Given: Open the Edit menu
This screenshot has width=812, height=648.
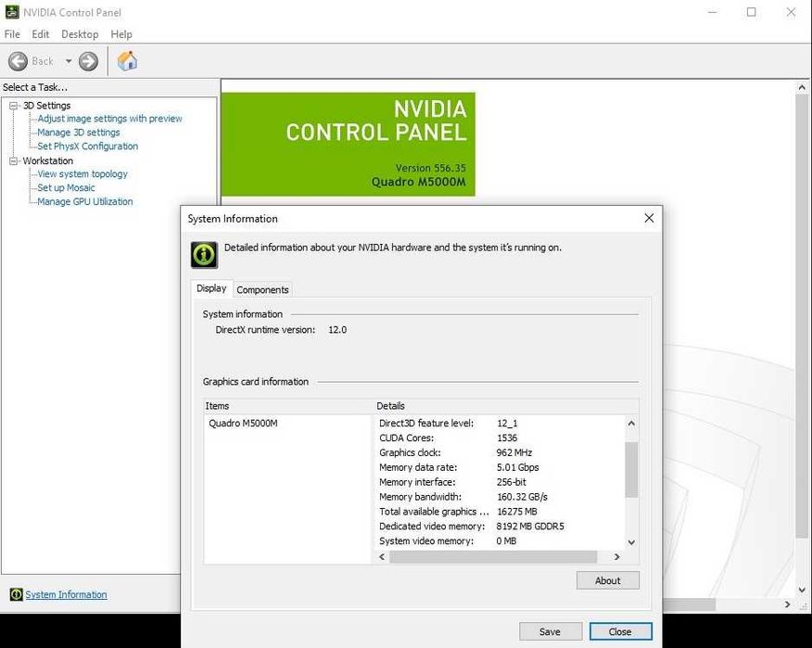Looking at the screenshot, I should coord(41,34).
